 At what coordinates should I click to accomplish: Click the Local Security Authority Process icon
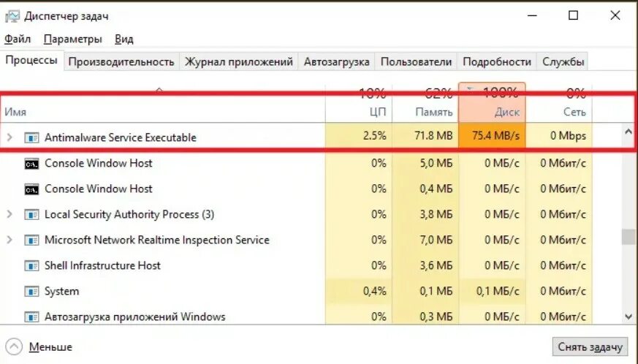tap(31, 215)
